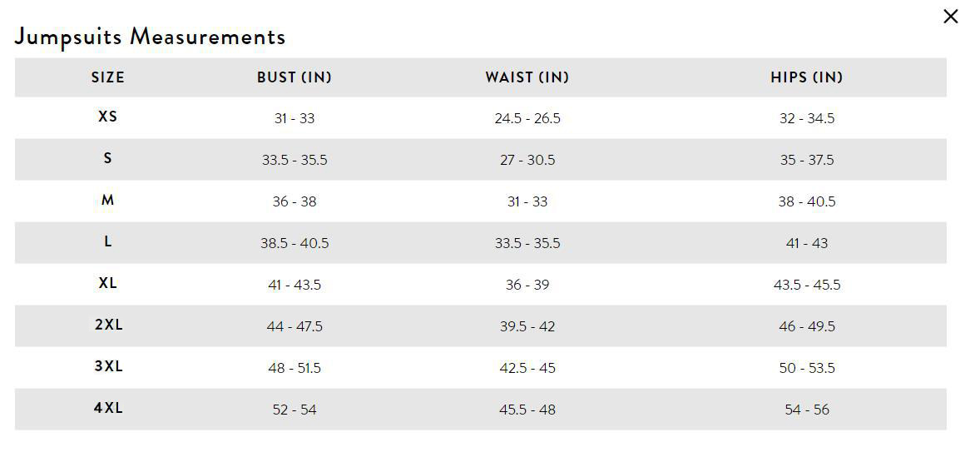The width and height of the screenshot is (980, 462).
Task: Select the 2XL waist value 39.5 - 42
Action: 527,327
